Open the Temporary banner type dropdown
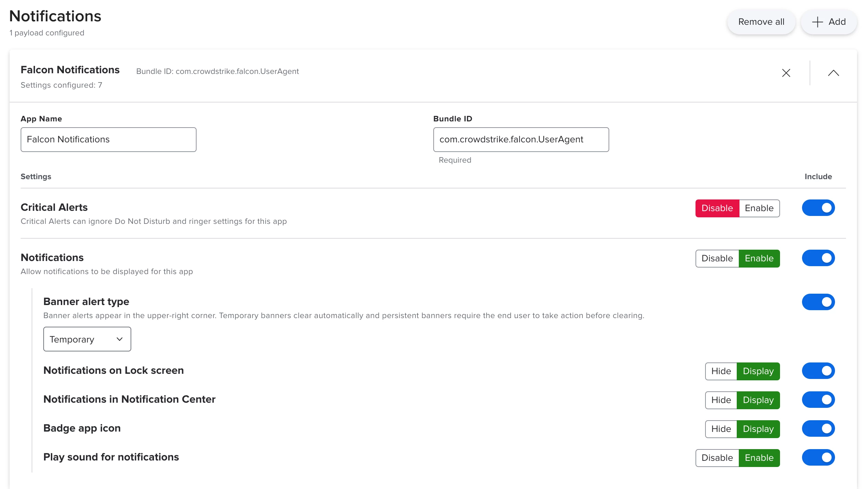This screenshot has width=868, height=489. pyautogui.click(x=87, y=339)
